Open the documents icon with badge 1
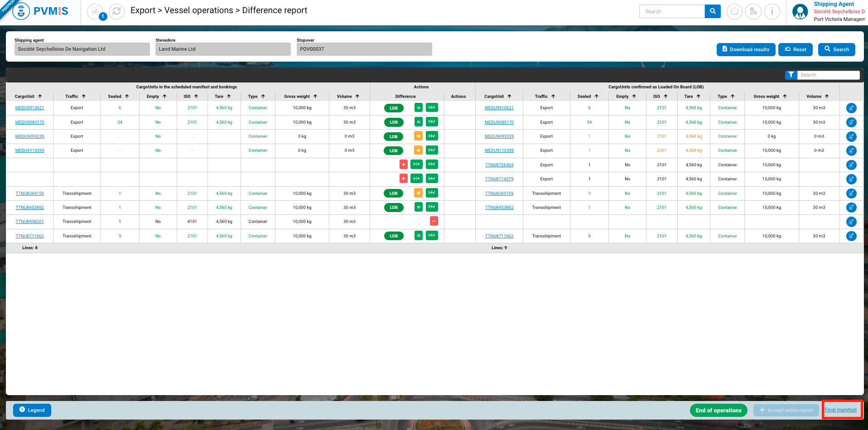The image size is (868, 430). (x=95, y=11)
